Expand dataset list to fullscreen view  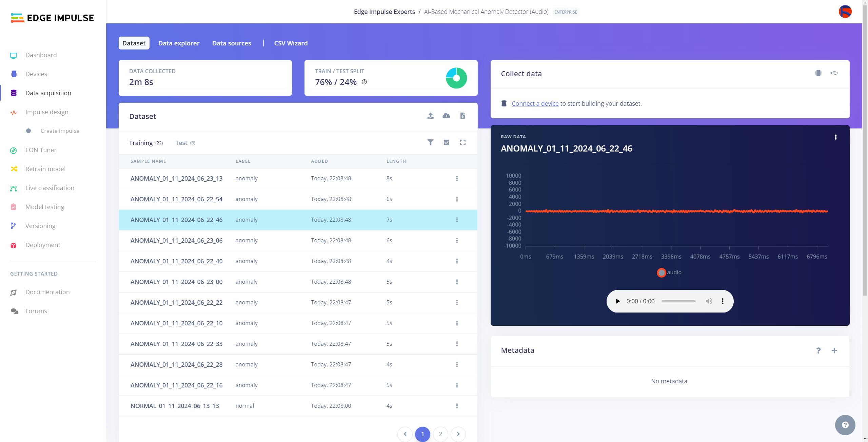pyautogui.click(x=462, y=142)
